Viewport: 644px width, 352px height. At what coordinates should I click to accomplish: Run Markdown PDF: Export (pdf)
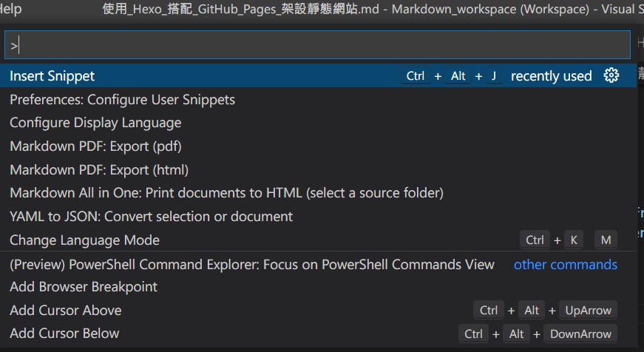point(319,146)
